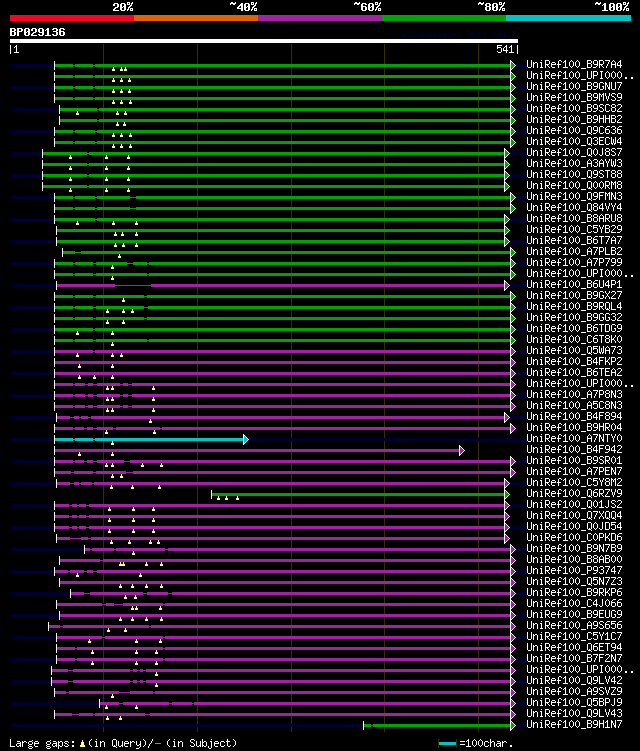Image resolution: width=640 pixels, height=751 pixels.
Task: Open hit UniRef100_B8ARU8
Action: pyautogui.click(x=574, y=218)
